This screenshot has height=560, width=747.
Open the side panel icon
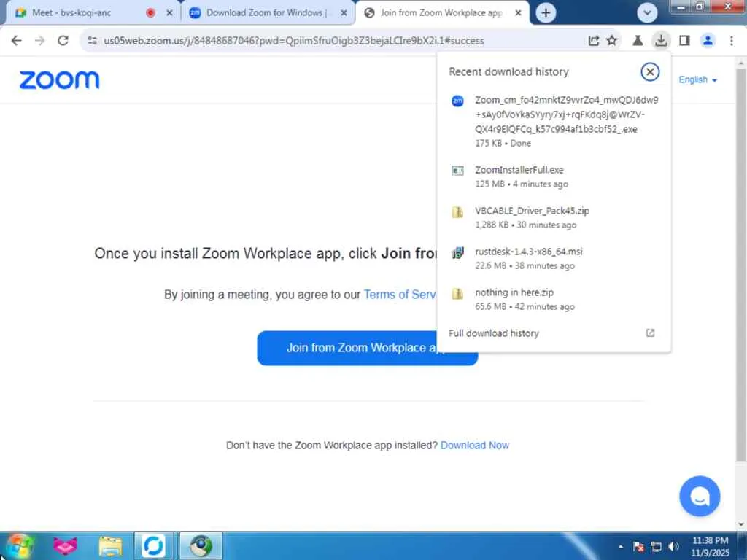(684, 41)
